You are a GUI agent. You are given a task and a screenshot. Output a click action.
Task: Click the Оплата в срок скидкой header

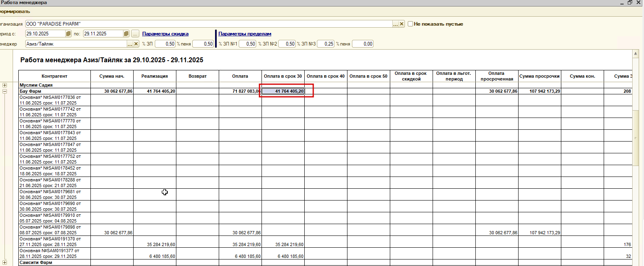[x=411, y=76]
